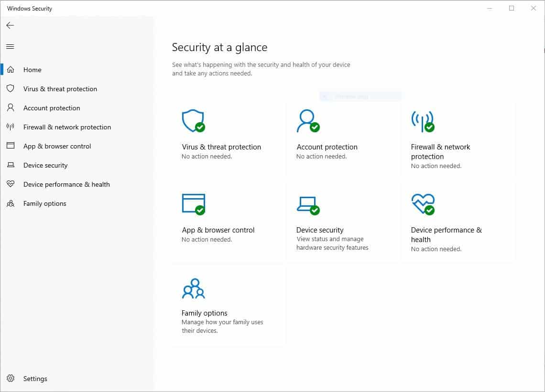Click the Security at a glance heading
Screen dimensions: 545x392
click(220, 47)
